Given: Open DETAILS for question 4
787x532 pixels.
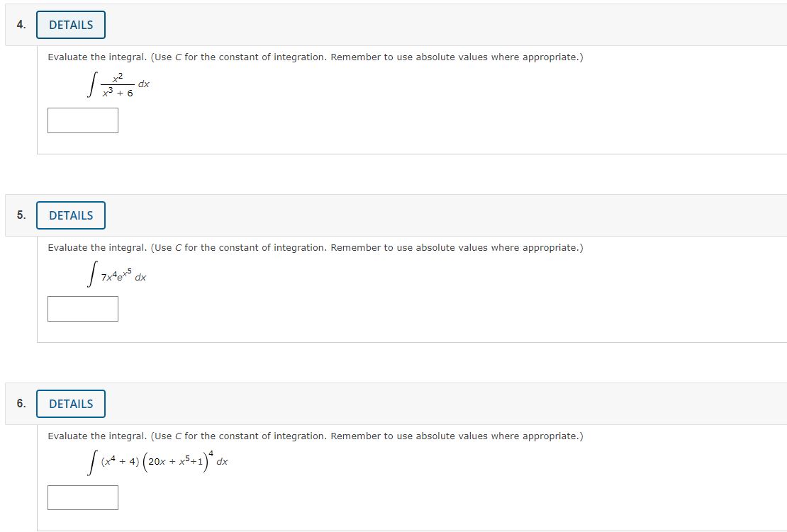Looking at the screenshot, I should click(70, 24).
